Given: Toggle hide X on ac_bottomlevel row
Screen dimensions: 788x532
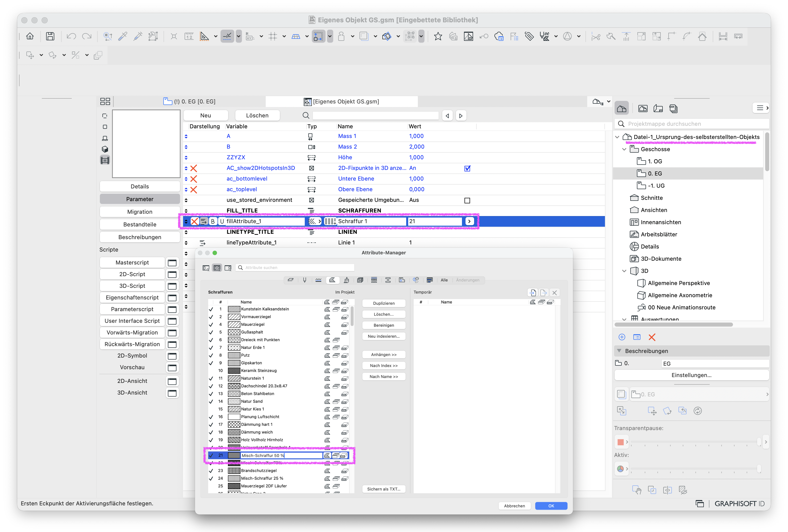Looking at the screenshot, I should pyautogui.click(x=194, y=179).
